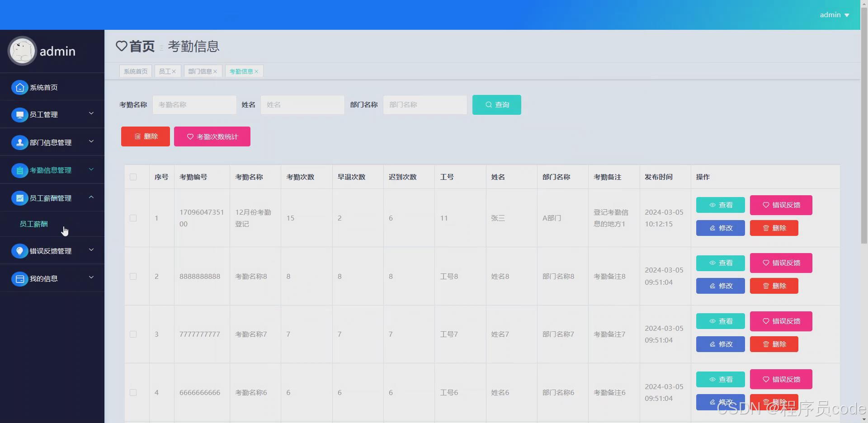Check the select-all checkbox in table header
The image size is (868, 423).
(x=133, y=177)
